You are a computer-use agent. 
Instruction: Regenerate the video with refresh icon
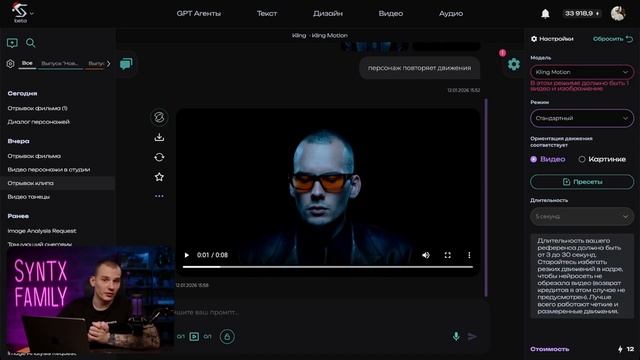pos(159,157)
